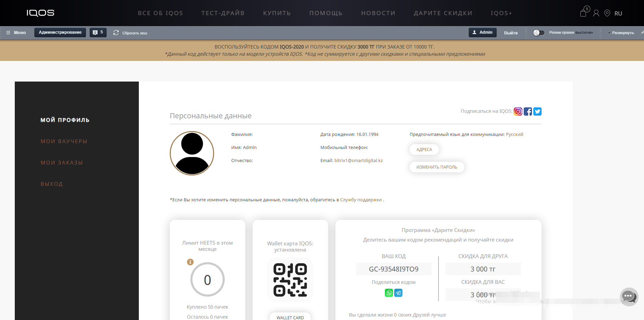Open the ТЕСТ-ДРАЙВ menu item
This screenshot has width=644, height=320.
tap(223, 13)
